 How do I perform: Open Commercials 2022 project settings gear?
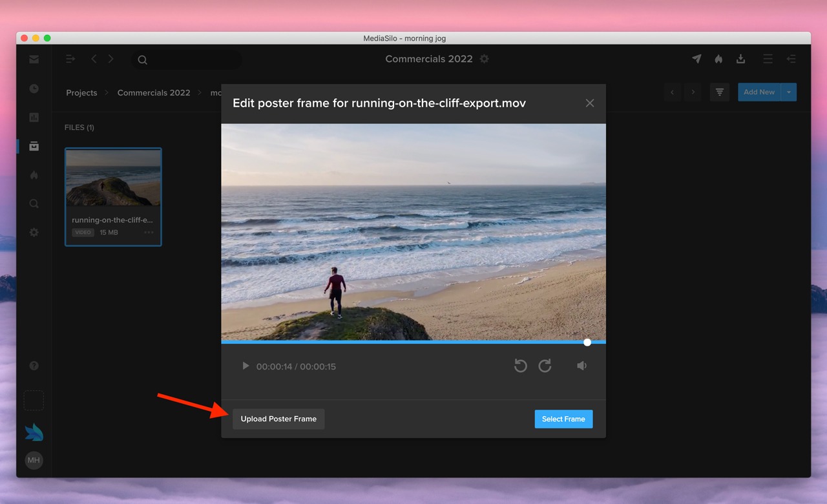[x=484, y=59]
